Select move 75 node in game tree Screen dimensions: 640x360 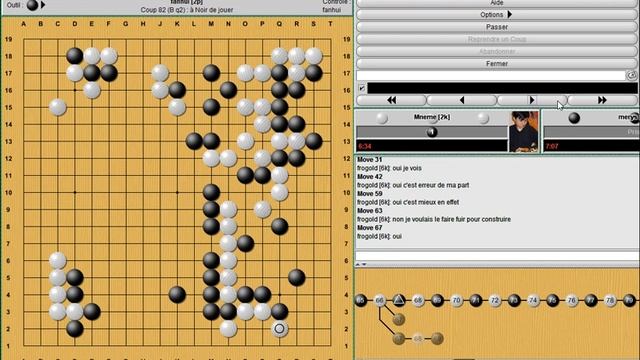tap(552, 300)
